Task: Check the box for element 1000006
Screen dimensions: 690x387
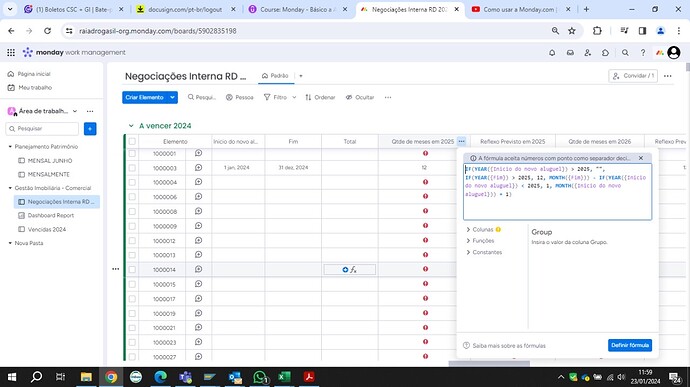Action: pyautogui.click(x=132, y=197)
